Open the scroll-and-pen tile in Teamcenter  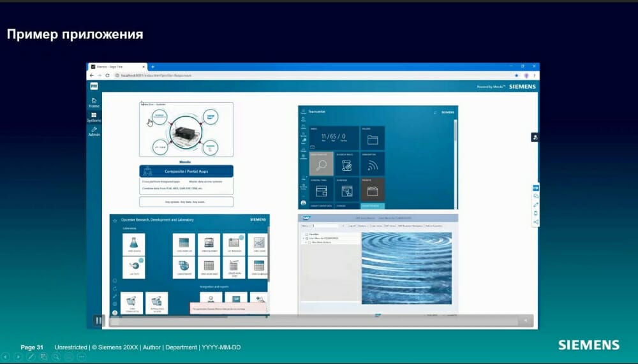(x=346, y=164)
